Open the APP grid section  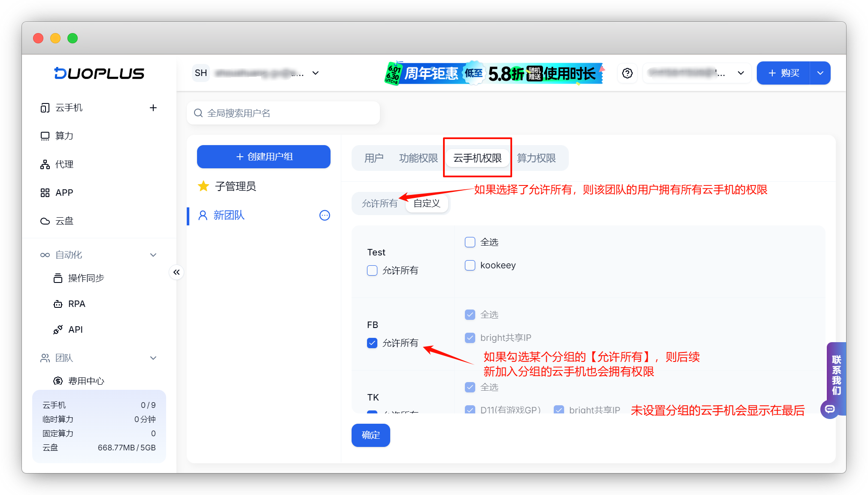[x=64, y=193]
